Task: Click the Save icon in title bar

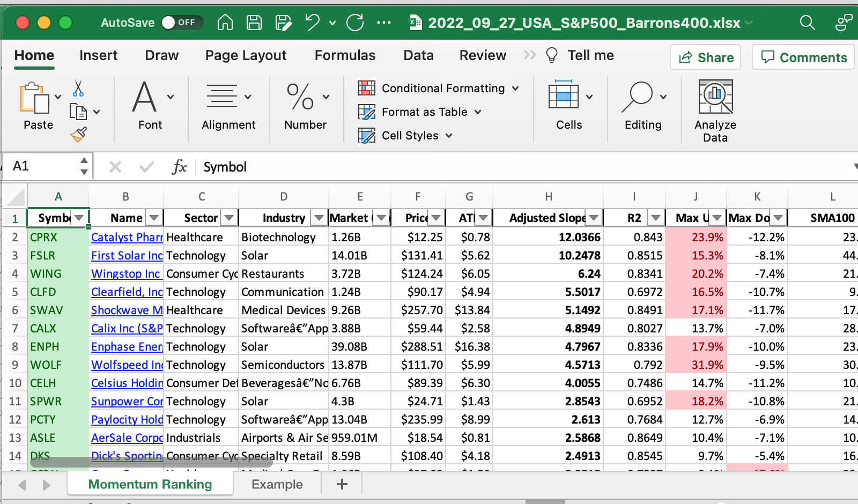Action: click(254, 23)
